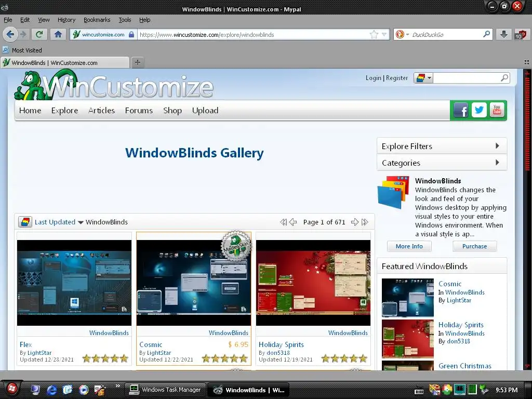The height and width of the screenshot is (399, 532).
Task: Switch to Windows Task Manager taskbar button
Action: tap(165, 390)
